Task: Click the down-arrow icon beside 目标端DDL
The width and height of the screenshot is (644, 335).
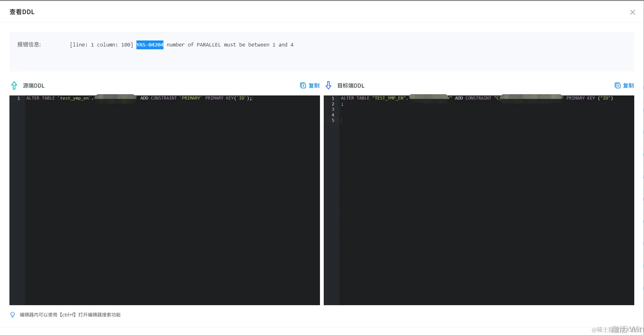Action: pos(328,85)
